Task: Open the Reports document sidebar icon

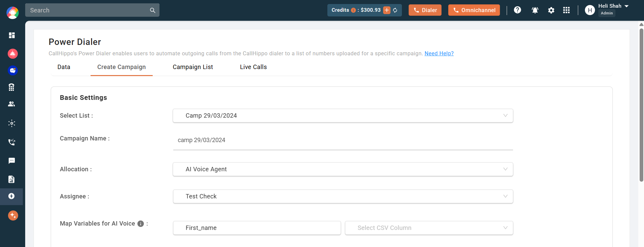Action: click(11, 179)
